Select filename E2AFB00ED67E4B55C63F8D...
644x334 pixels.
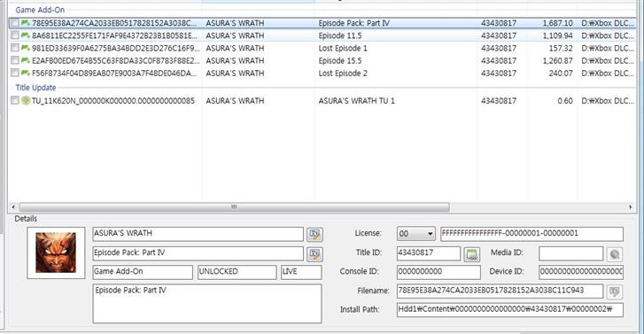coord(116,61)
